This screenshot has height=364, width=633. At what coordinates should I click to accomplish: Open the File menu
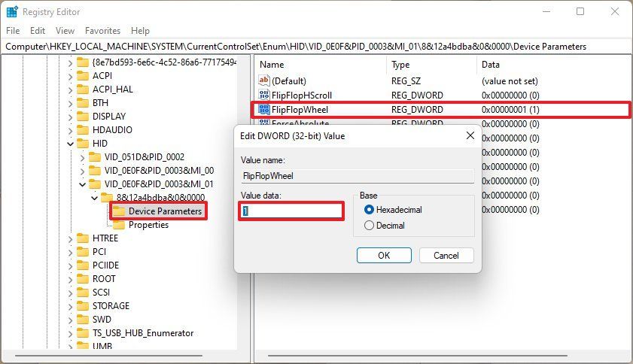point(13,31)
